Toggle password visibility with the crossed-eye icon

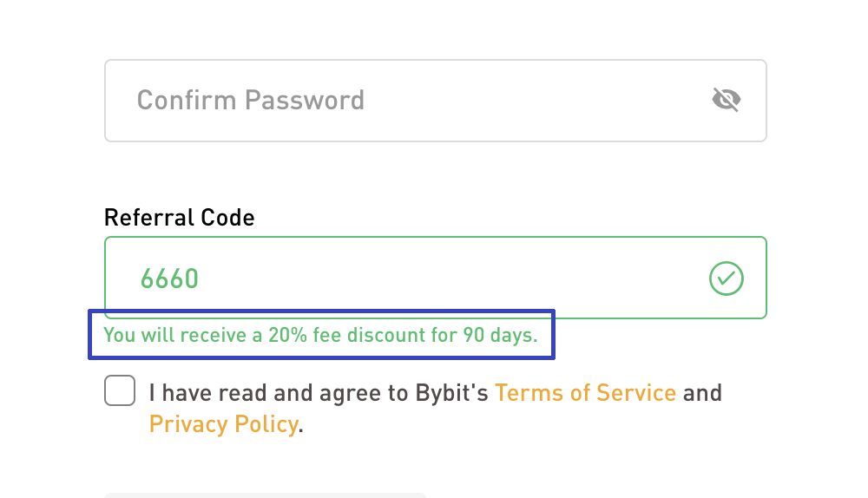[x=726, y=101]
